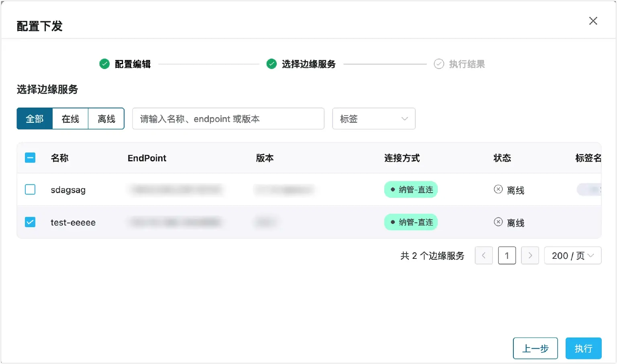Click the select-all checkbox in table header
Viewport: 617px width, 364px height.
tap(30, 158)
